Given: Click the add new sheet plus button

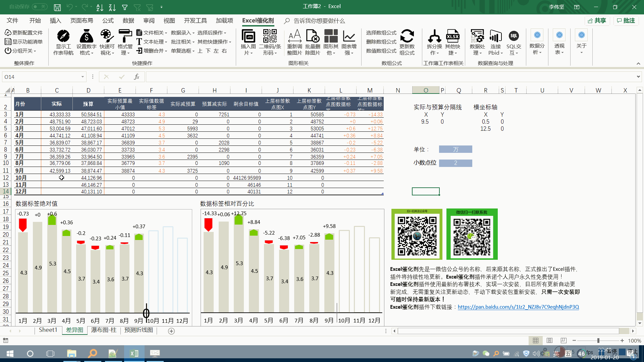Looking at the screenshot, I should click(171, 331).
